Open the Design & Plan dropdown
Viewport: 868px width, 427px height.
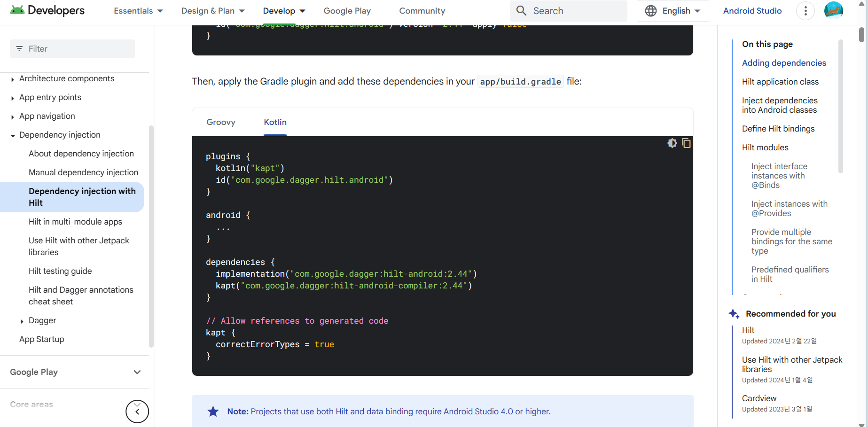tap(213, 11)
